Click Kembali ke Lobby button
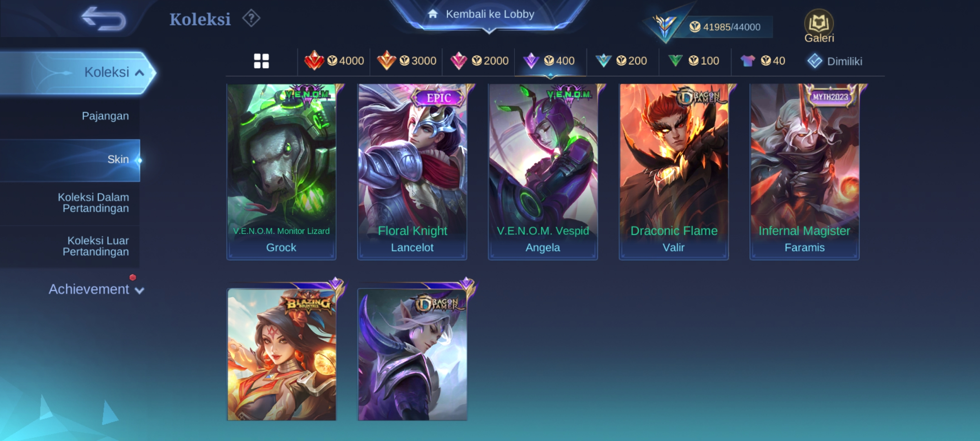 click(x=489, y=14)
